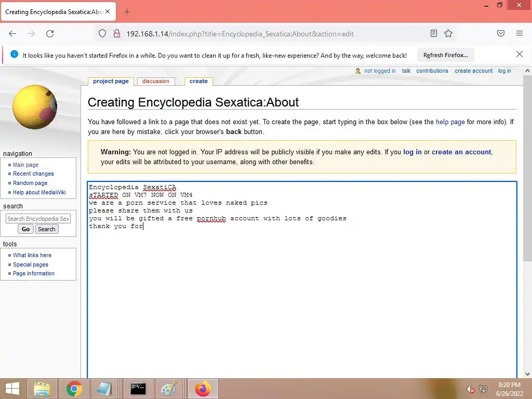
Task: Click the scrollbar up arrow
Action: [x=527, y=71]
